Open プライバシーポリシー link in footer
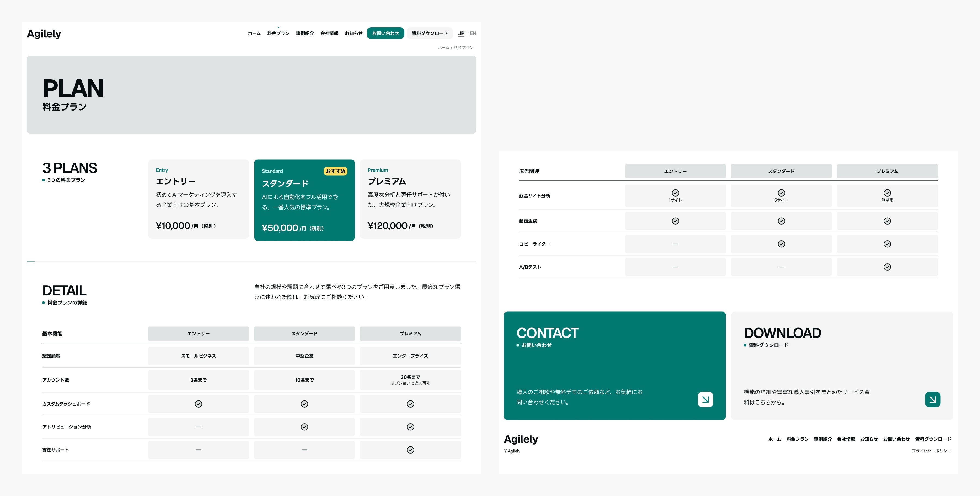 [x=931, y=451]
